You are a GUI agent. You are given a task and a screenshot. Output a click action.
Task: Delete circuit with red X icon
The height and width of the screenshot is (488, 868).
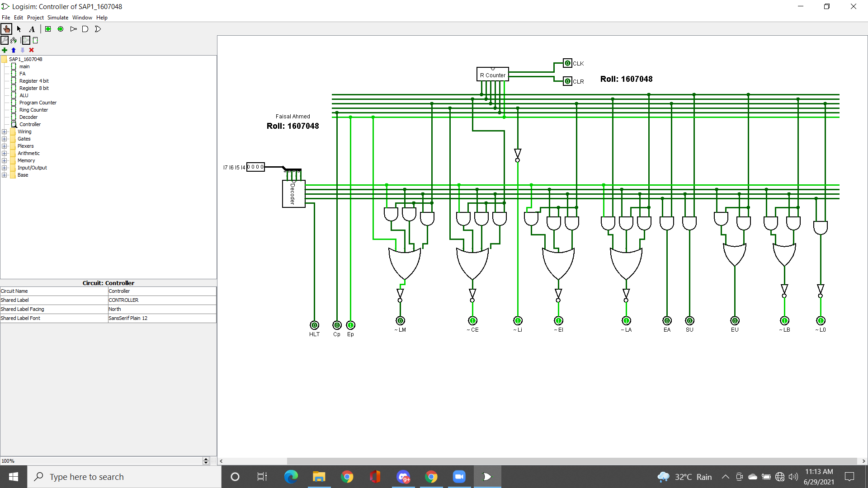32,50
